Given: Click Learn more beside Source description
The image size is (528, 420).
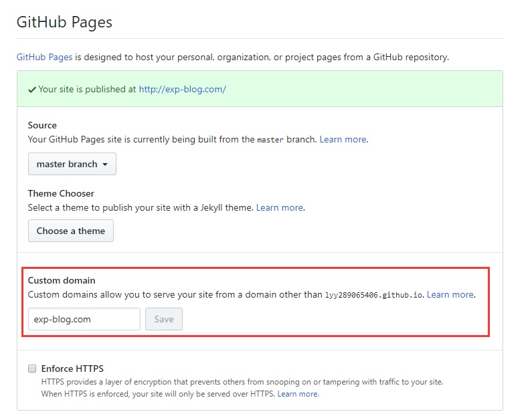Looking at the screenshot, I should point(343,139).
